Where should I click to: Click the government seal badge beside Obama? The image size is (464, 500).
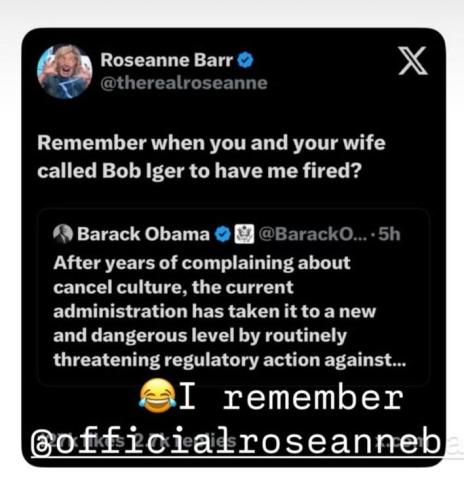click(x=244, y=234)
